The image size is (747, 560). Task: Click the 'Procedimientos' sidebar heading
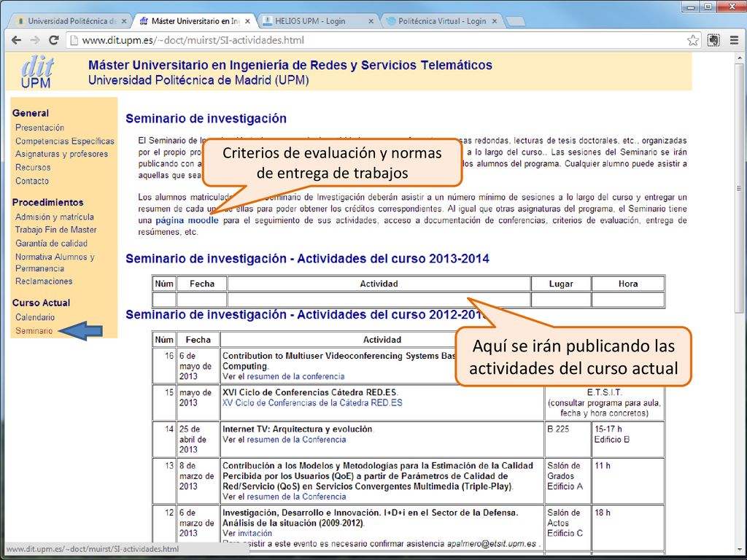pos(47,203)
